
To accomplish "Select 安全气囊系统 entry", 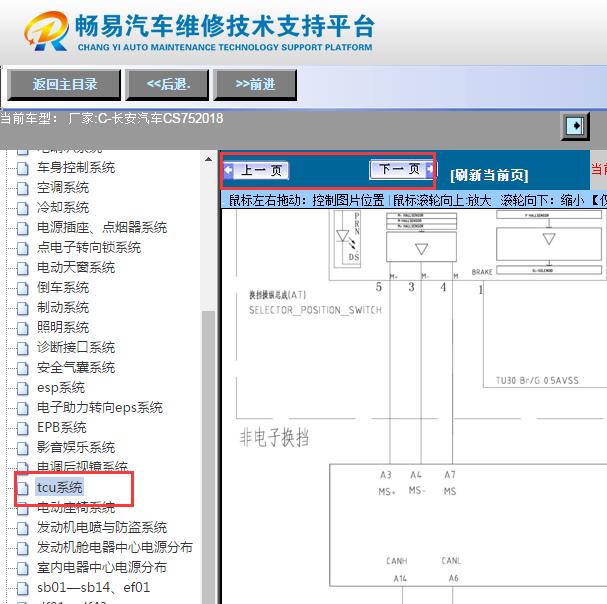I will (x=76, y=368).
